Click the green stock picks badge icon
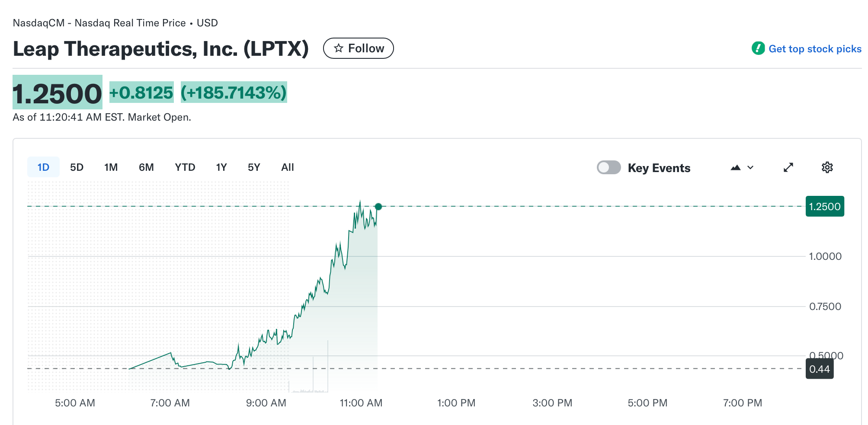Image resolution: width=868 pixels, height=425 pixels. point(758,48)
